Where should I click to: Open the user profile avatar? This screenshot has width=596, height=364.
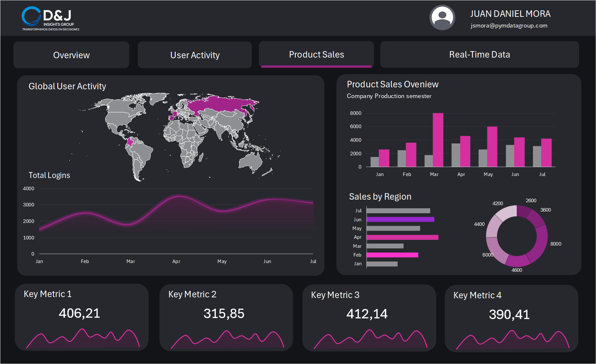[442, 17]
